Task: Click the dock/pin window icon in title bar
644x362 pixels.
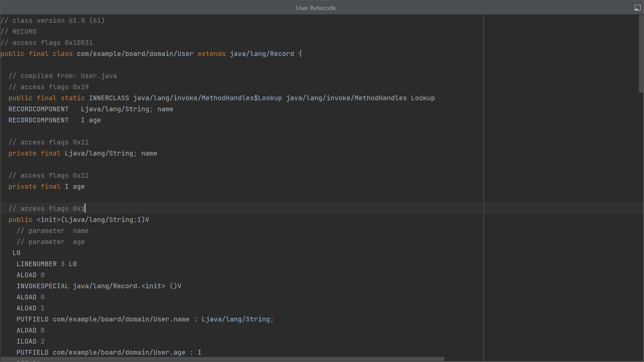Action: (x=637, y=8)
